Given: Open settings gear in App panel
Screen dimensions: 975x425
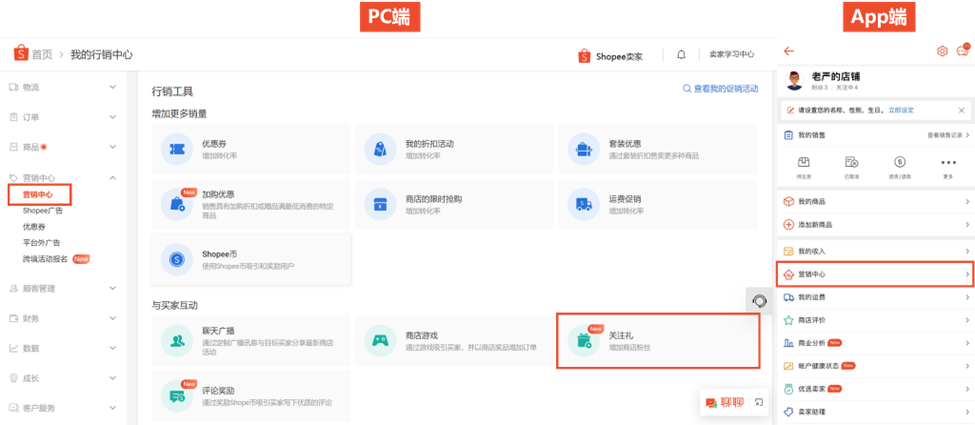Looking at the screenshot, I should pyautogui.click(x=941, y=51).
